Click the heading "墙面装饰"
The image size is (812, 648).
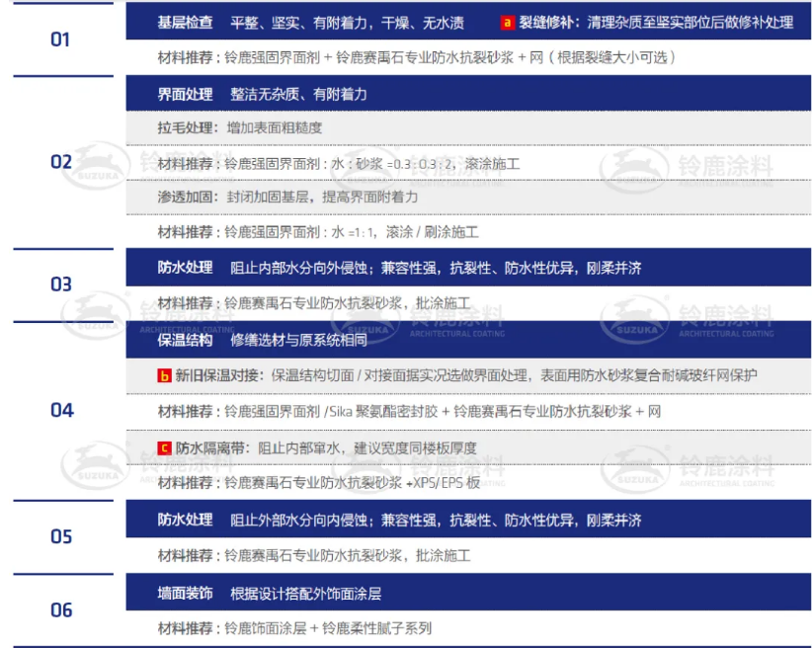tap(185, 593)
